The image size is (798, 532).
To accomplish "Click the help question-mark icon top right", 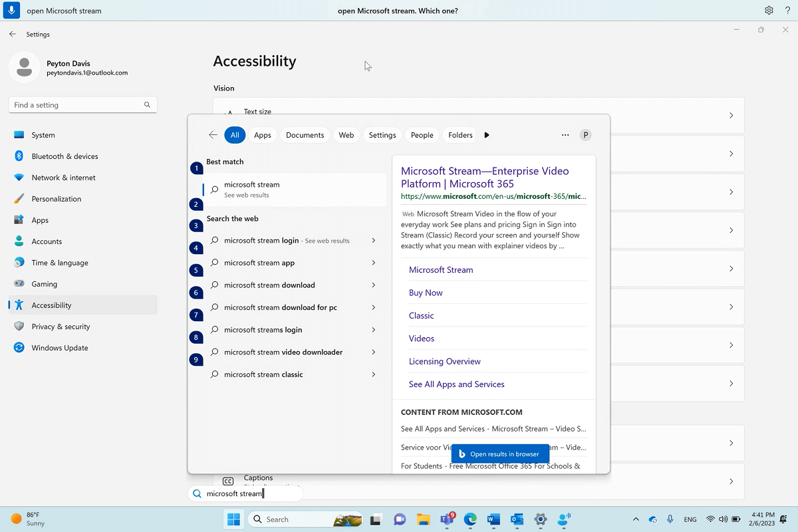I will [x=789, y=10].
